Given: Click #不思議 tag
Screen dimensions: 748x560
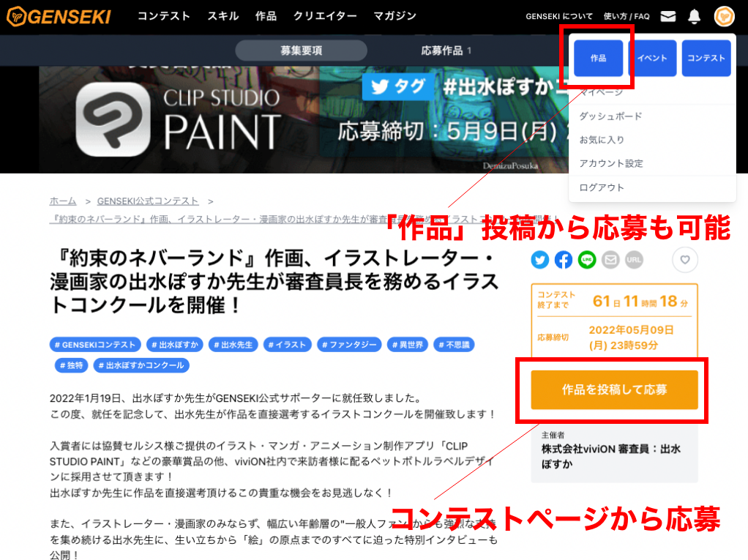Looking at the screenshot, I should pos(454,344).
